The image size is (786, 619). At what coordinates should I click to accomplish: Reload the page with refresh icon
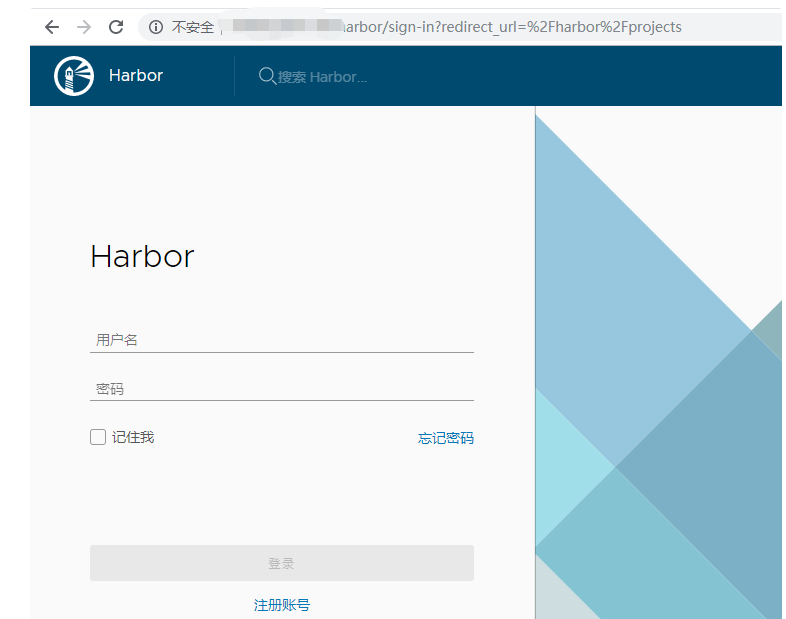pos(116,27)
